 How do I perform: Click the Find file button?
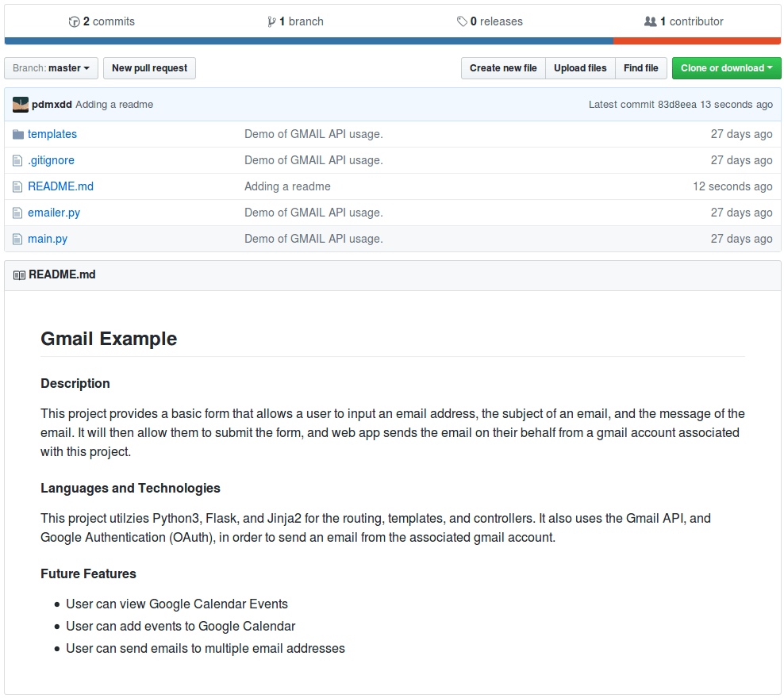point(640,68)
